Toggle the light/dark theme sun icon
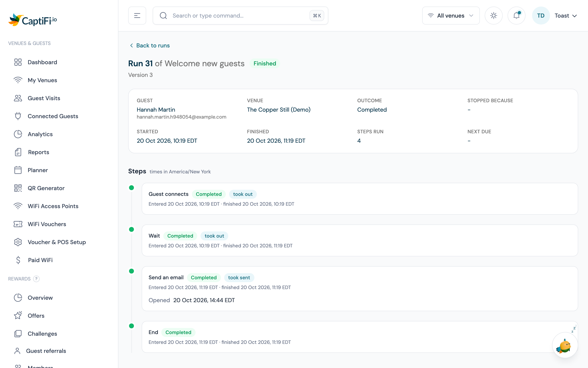This screenshot has width=588, height=368. 493,16
